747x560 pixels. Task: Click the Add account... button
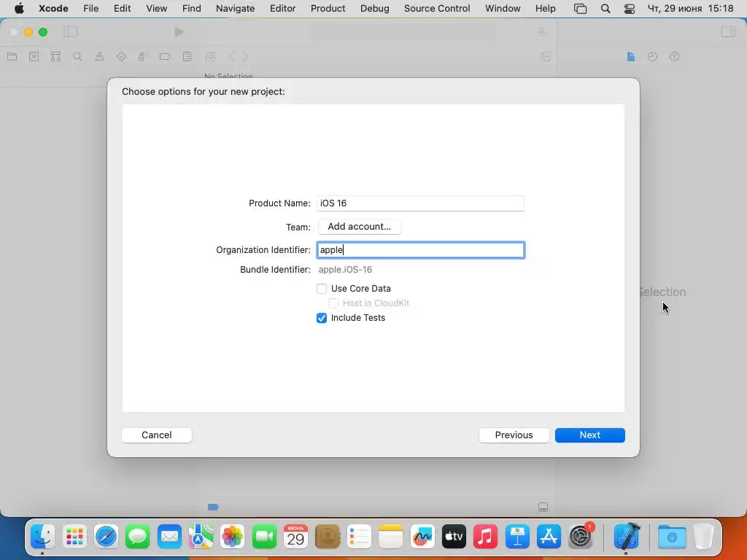[x=360, y=227]
